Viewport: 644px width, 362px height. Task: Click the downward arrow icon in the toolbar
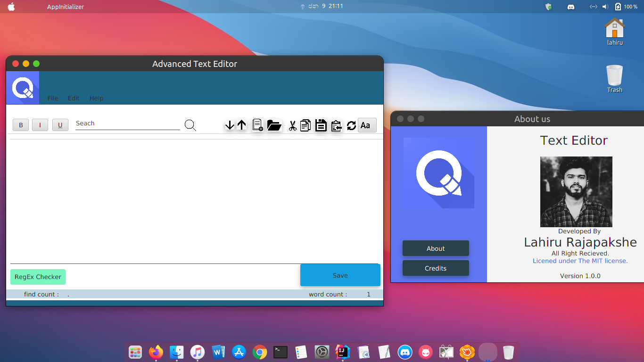pos(230,125)
